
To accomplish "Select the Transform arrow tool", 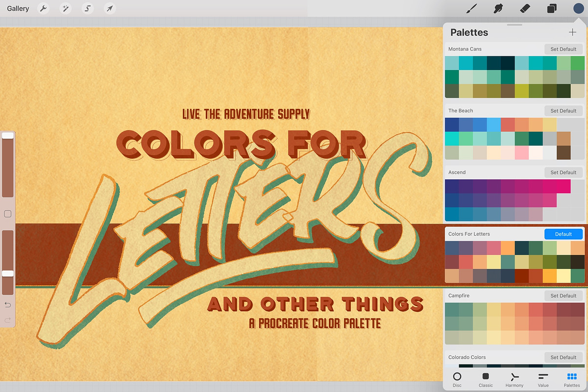I will (x=110, y=8).
